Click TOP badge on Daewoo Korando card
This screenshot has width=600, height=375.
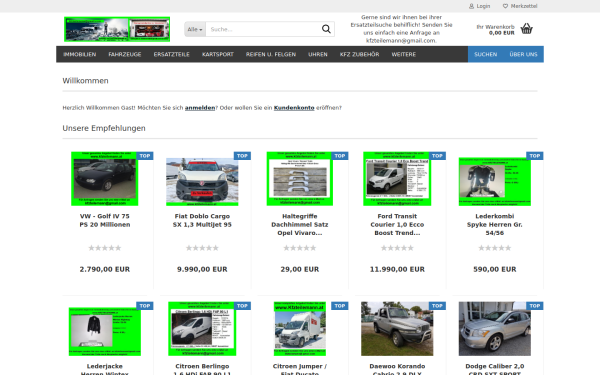click(x=437, y=306)
